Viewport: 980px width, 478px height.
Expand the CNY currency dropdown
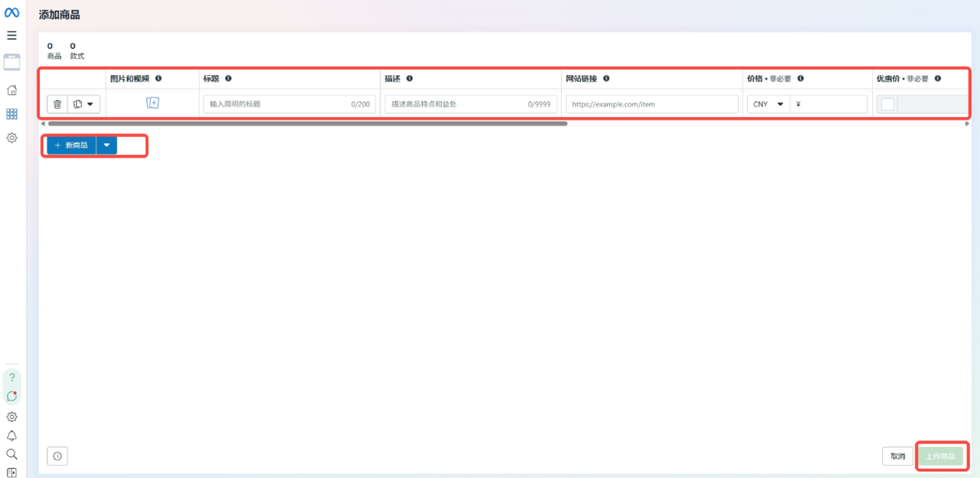(x=769, y=104)
